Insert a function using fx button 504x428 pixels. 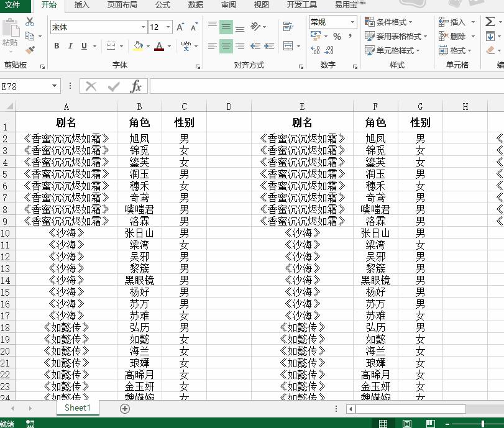click(x=137, y=86)
